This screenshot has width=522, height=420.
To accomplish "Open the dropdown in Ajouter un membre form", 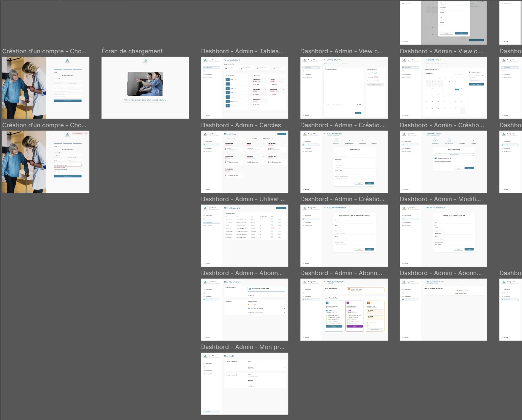I will coord(472,164).
